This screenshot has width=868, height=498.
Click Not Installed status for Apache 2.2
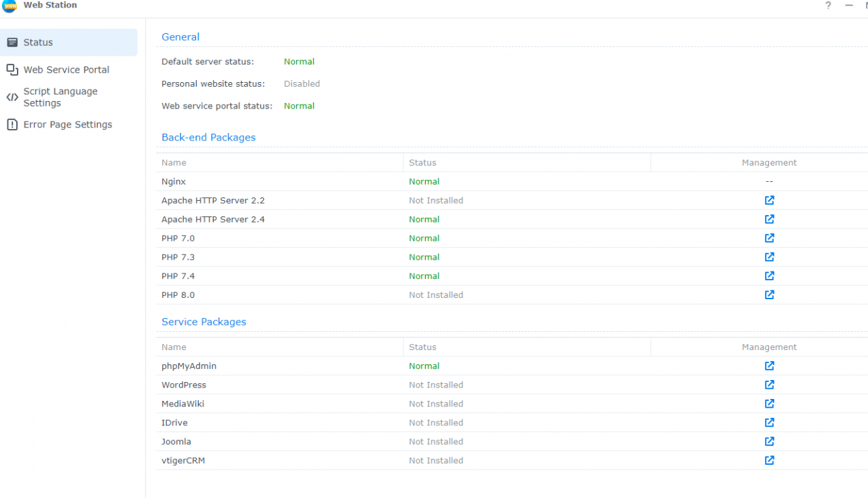point(436,201)
